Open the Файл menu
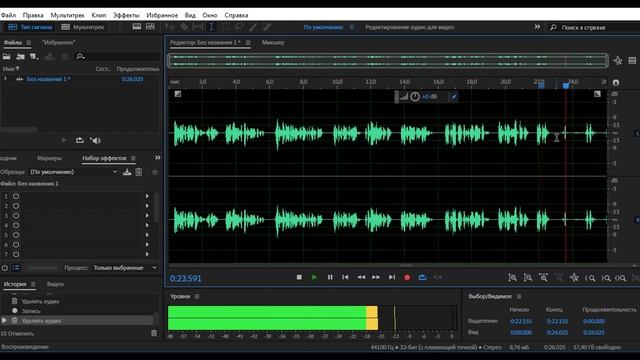This screenshot has width=640, height=360. click(8, 15)
